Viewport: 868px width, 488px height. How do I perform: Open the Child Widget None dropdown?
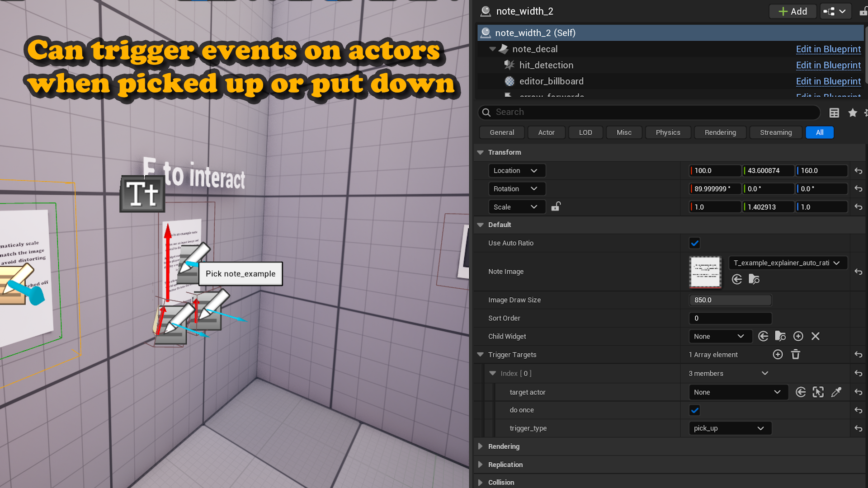point(719,336)
